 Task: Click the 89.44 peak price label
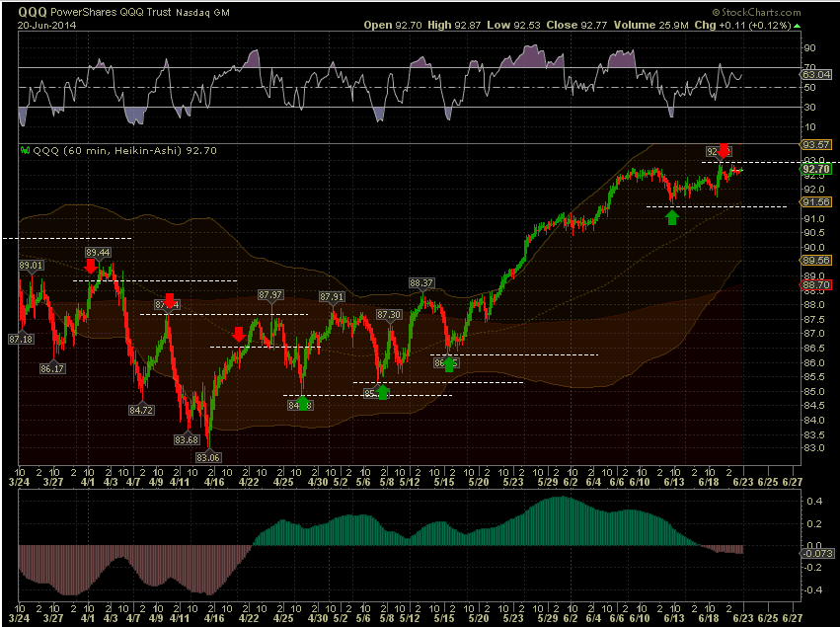click(98, 253)
